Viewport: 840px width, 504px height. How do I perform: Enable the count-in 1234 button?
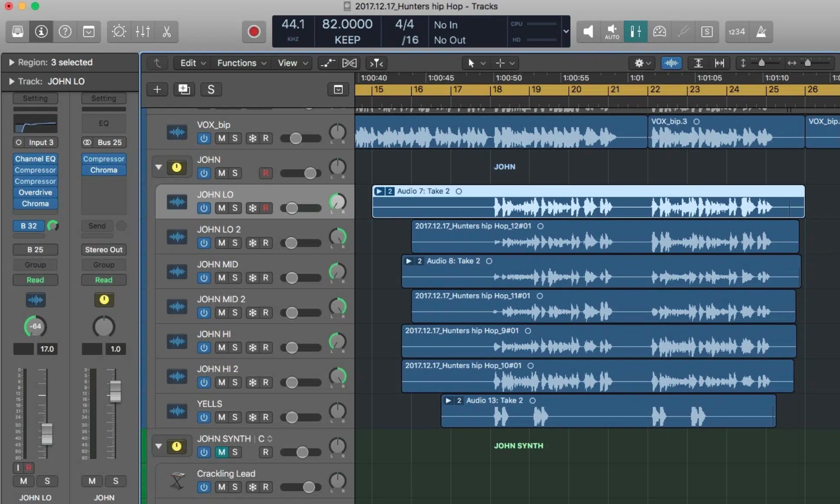point(737,32)
